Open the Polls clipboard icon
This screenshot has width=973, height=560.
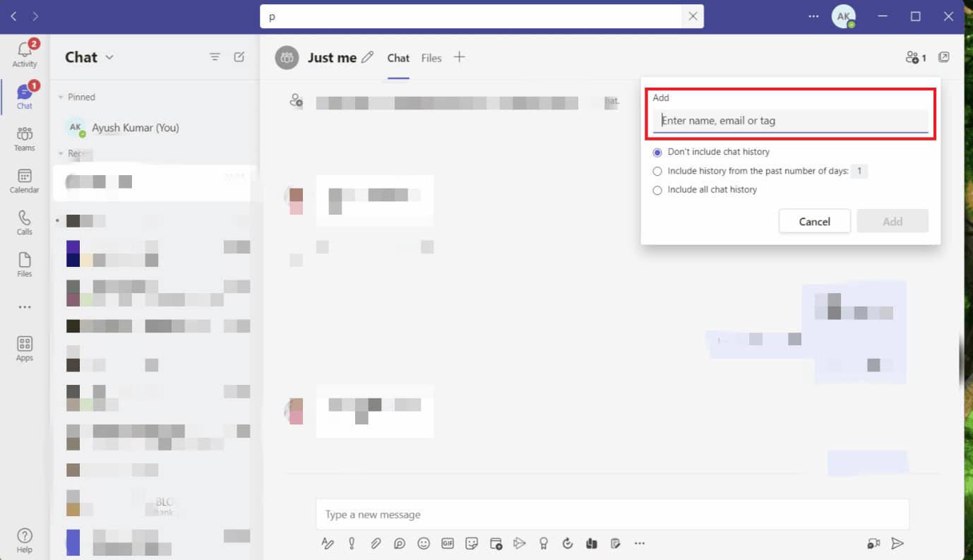pyautogui.click(x=616, y=543)
